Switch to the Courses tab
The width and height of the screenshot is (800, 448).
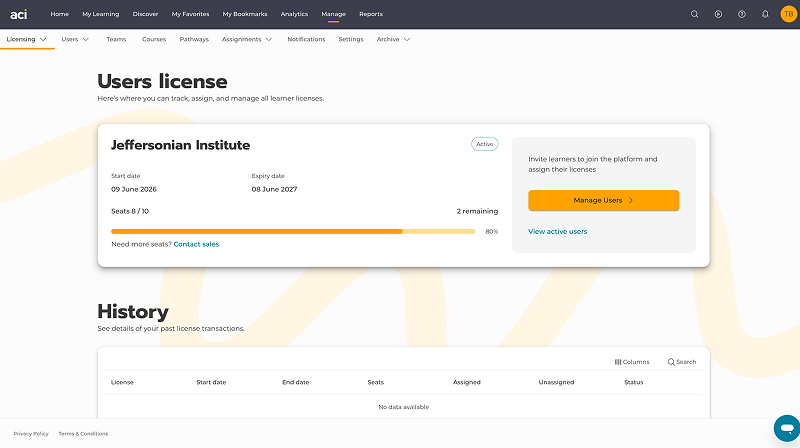coord(154,39)
